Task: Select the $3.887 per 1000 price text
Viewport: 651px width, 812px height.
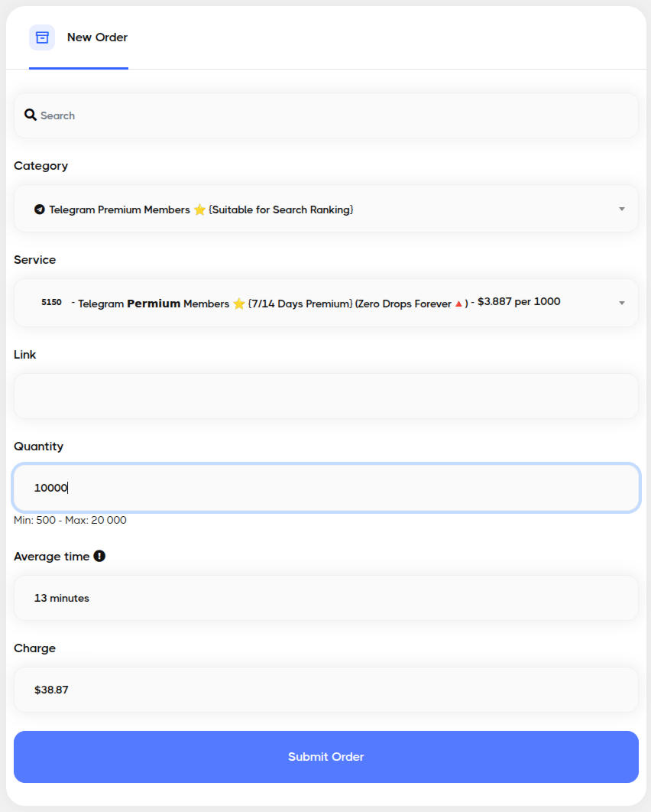Action: (x=519, y=302)
